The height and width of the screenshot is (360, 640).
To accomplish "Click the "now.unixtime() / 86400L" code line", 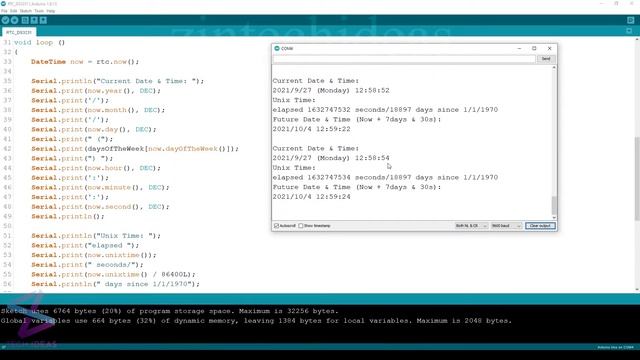I will 113,274.
